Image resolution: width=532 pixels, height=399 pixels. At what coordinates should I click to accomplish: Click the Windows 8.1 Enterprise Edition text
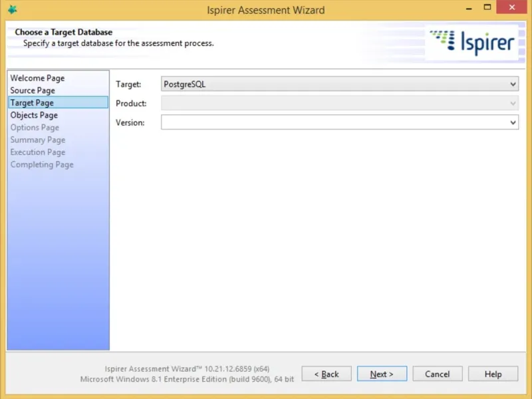tap(187, 379)
